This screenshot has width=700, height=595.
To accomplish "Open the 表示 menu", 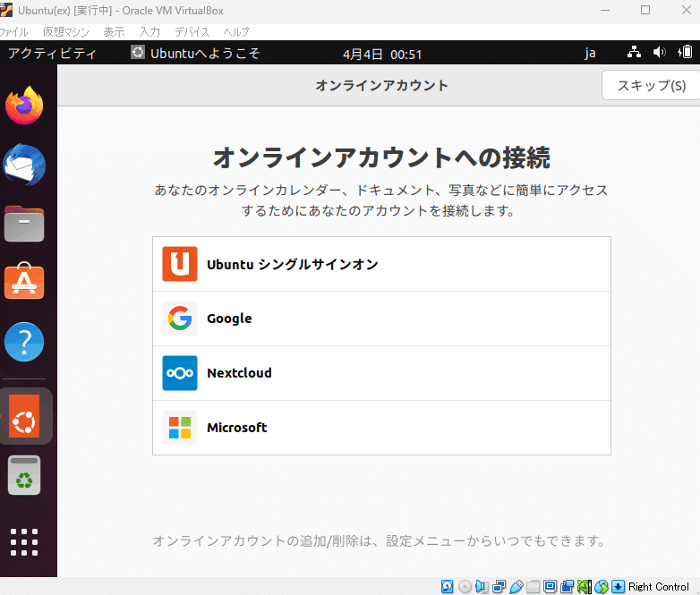I will coord(114,32).
